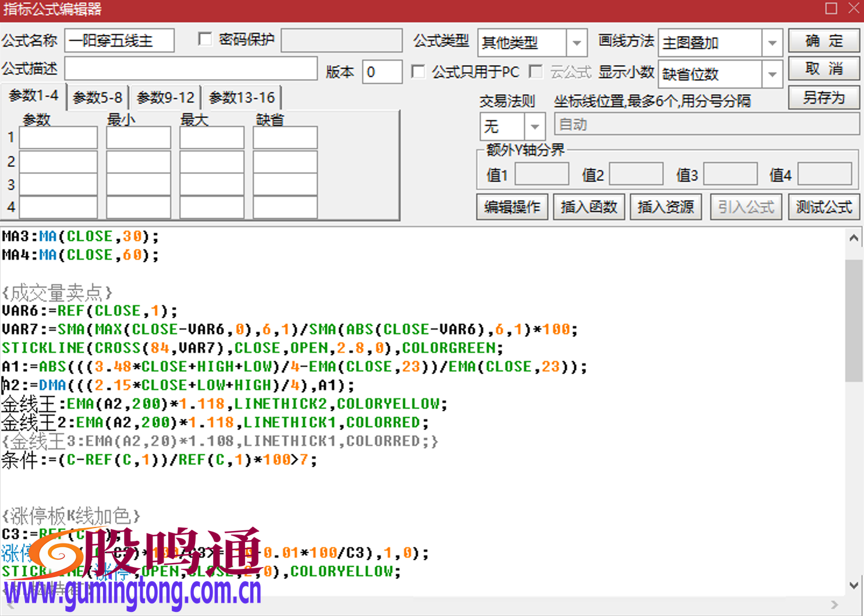Switch to the 参数13-16 tab
The image size is (864, 616).
[242, 97]
